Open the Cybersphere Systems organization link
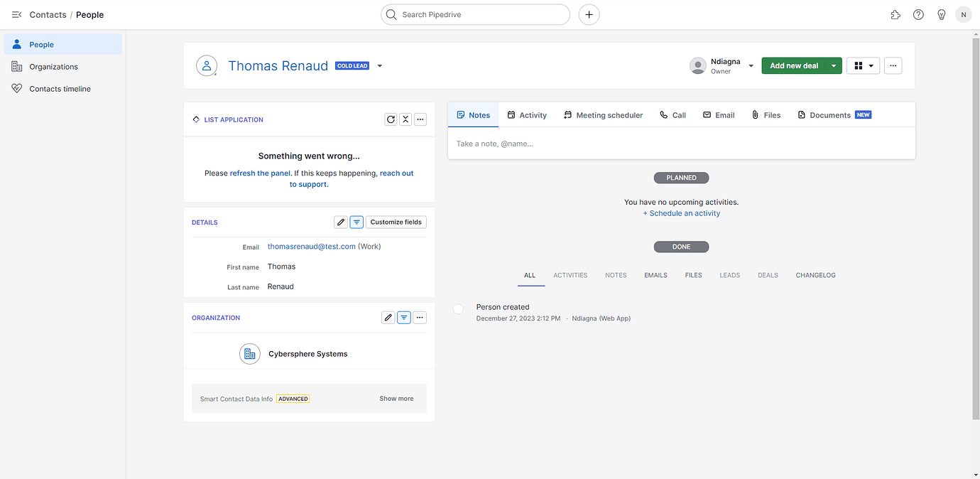The height and width of the screenshot is (479, 980). tap(308, 354)
